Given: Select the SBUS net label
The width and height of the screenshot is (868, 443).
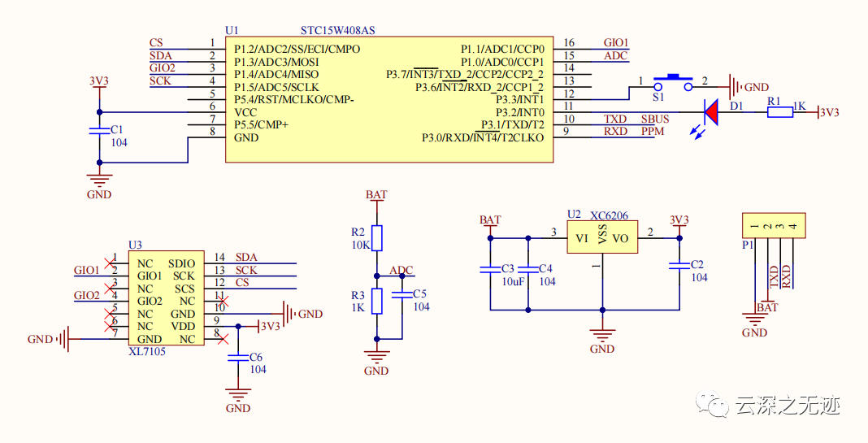Looking at the screenshot, I should tap(655, 119).
